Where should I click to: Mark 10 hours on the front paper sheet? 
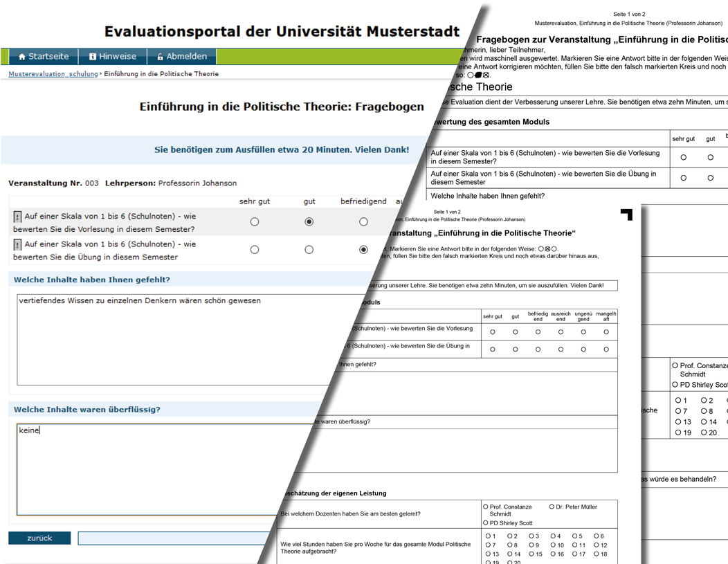pyautogui.click(x=554, y=545)
